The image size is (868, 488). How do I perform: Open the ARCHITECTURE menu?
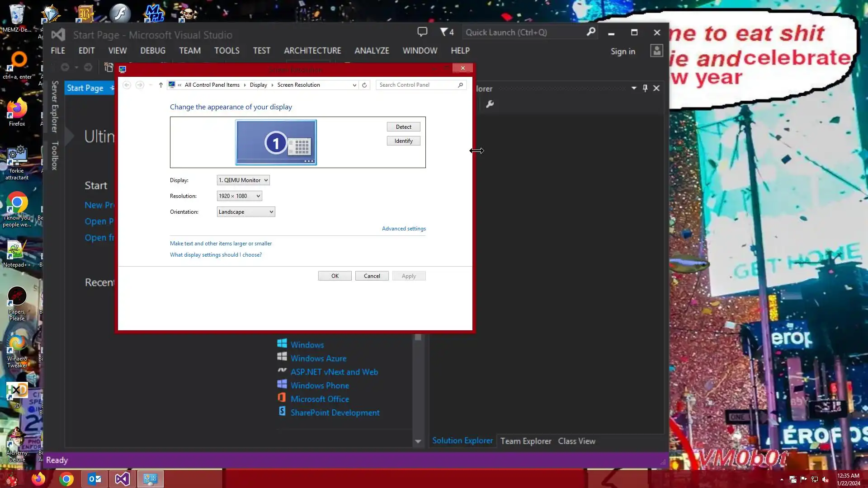312,51
